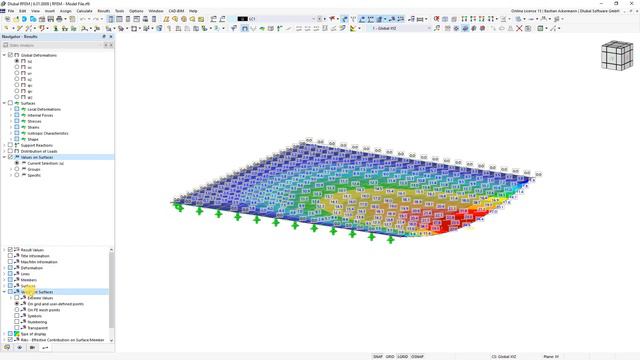640x360 pixels.
Task: Open the File menu
Action: [11, 11]
